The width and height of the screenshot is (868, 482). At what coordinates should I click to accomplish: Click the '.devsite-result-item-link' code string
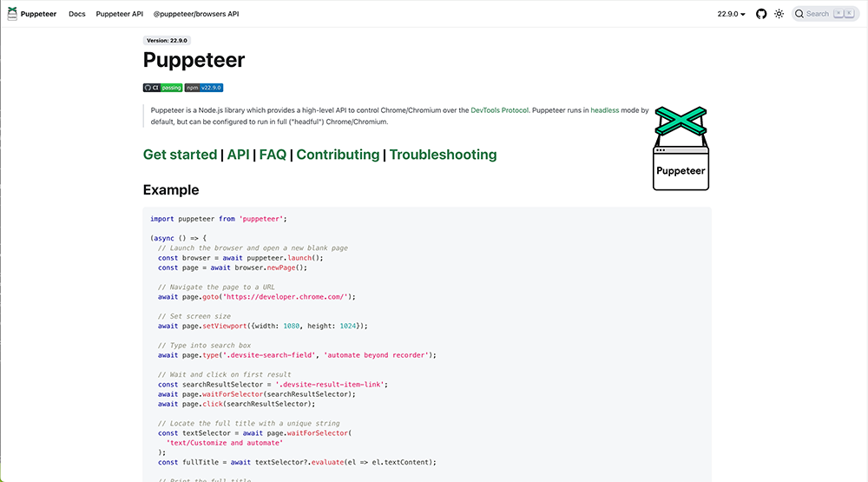click(331, 385)
